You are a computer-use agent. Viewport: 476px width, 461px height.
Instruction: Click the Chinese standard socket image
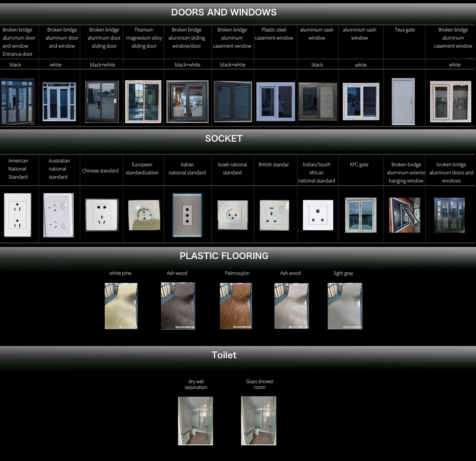click(x=102, y=215)
